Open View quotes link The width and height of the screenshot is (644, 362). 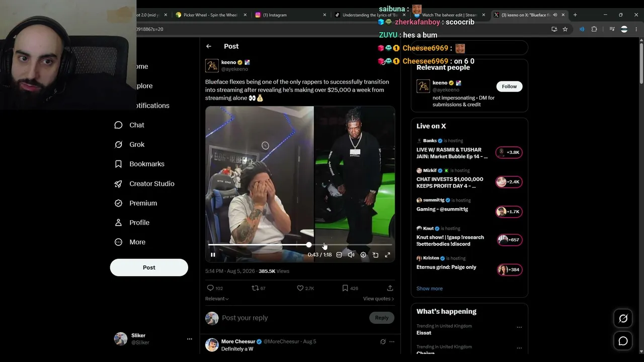378,299
